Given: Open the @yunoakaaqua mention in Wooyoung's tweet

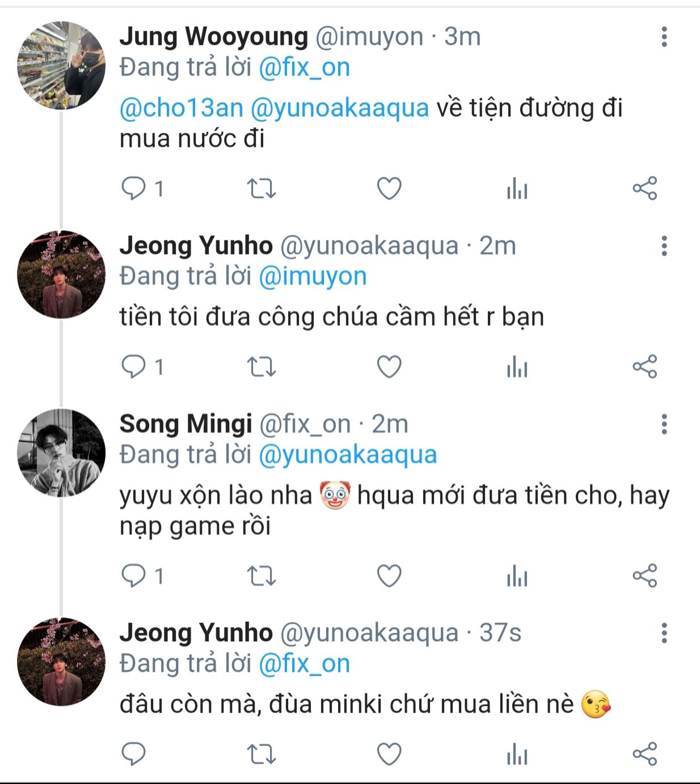Looking at the screenshot, I should (x=339, y=108).
